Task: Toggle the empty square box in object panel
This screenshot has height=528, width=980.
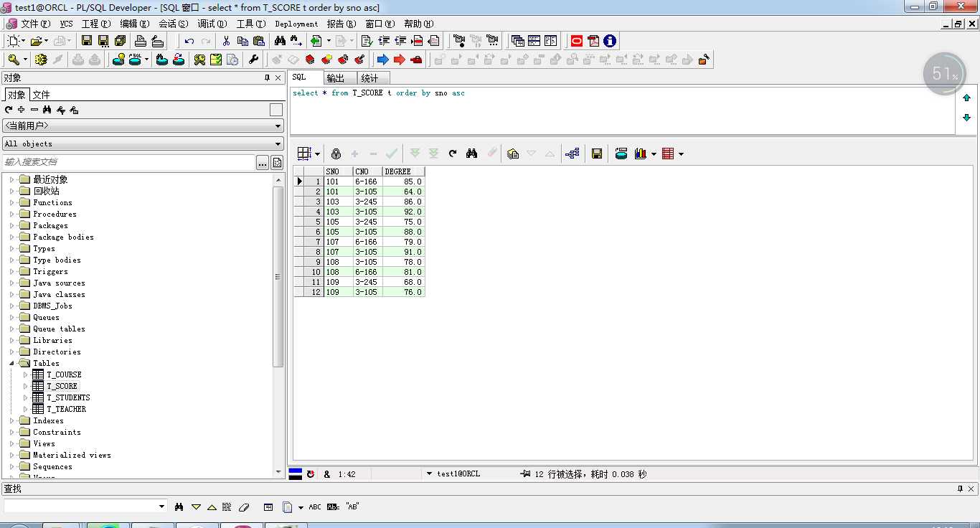Action: click(x=275, y=110)
